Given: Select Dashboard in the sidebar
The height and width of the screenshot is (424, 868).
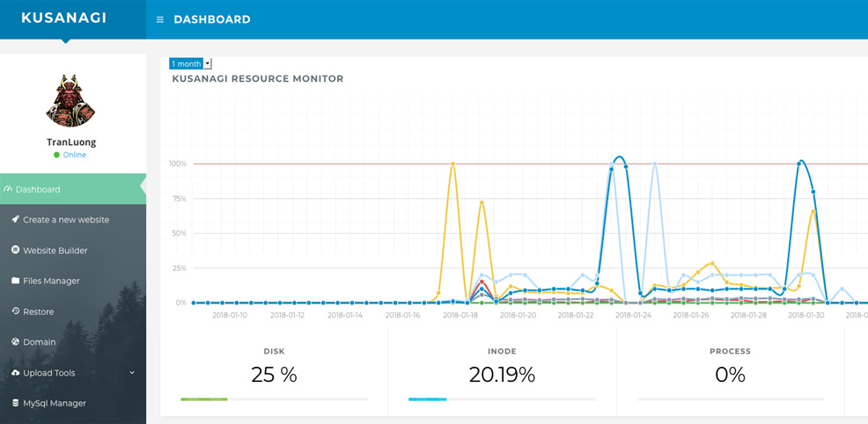Looking at the screenshot, I should click(73, 189).
